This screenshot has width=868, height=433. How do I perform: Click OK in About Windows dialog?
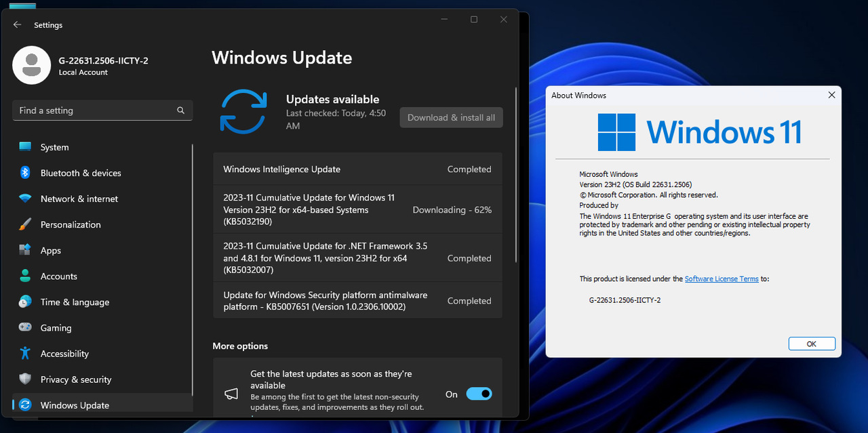coord(812,344)
